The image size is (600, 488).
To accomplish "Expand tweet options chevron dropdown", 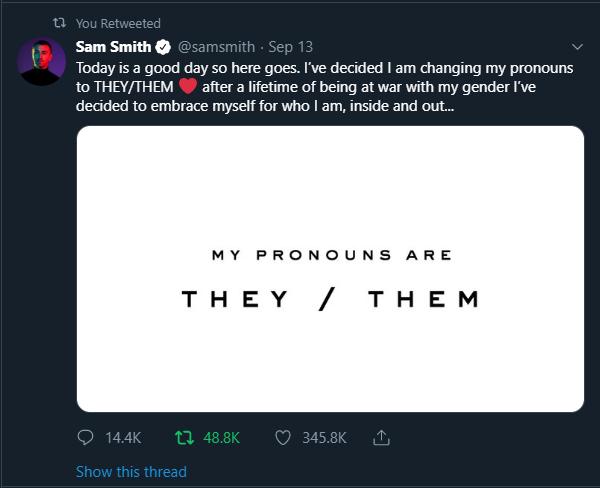I will pos(577,47).
